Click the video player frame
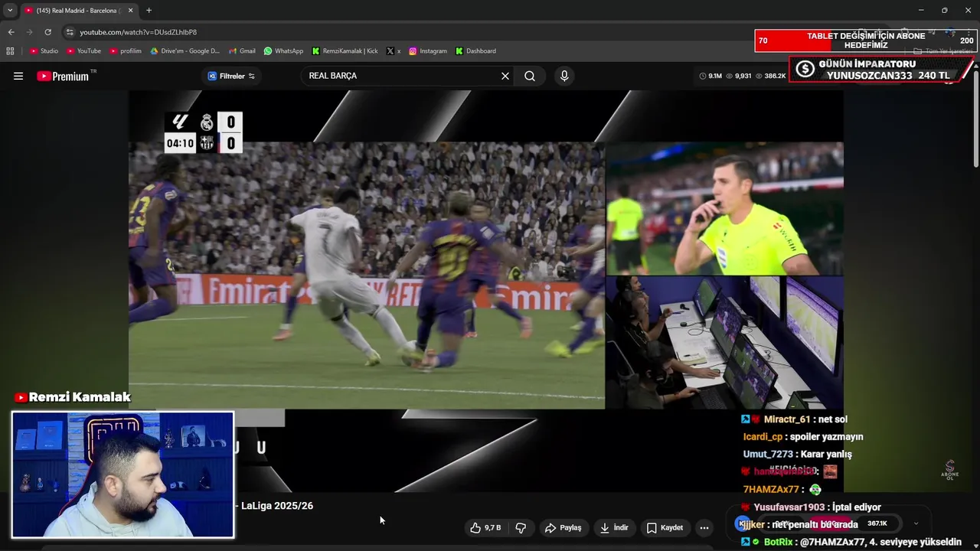 coord(485,291)
